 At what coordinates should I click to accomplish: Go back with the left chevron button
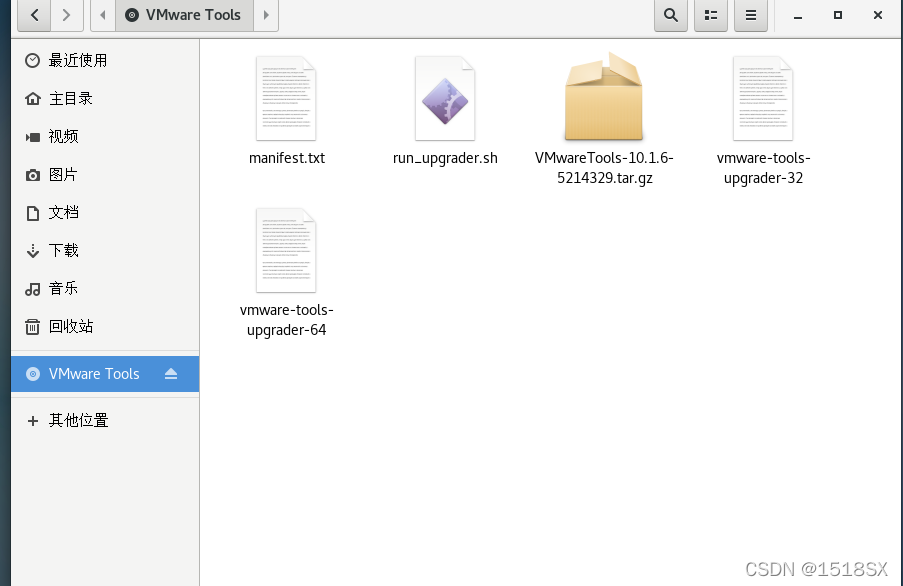pos(35,15)
